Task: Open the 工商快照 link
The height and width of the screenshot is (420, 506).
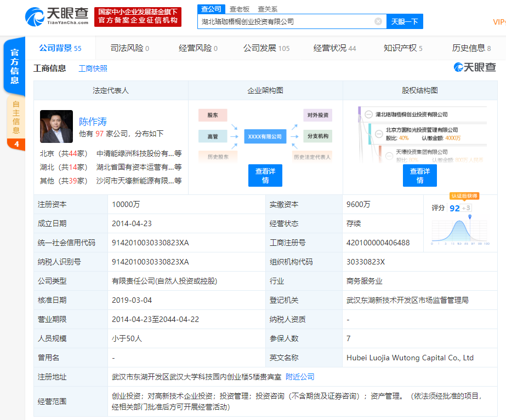Action: [x=93, y=68]
